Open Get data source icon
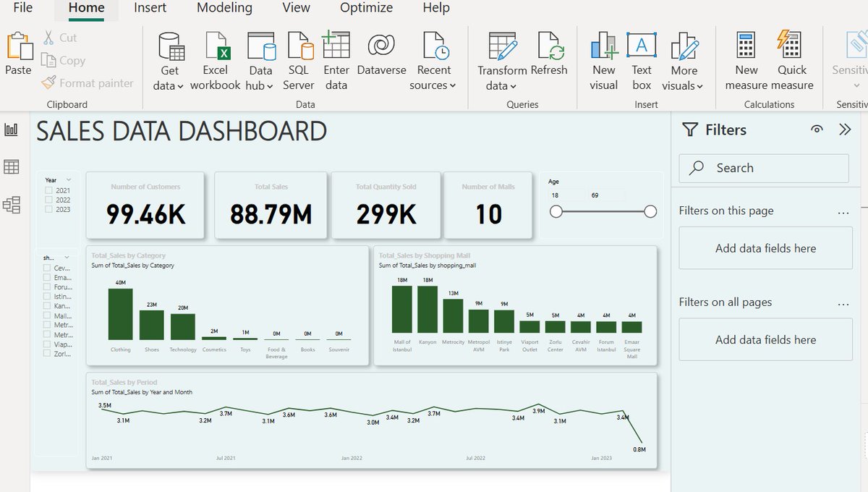 171,46
